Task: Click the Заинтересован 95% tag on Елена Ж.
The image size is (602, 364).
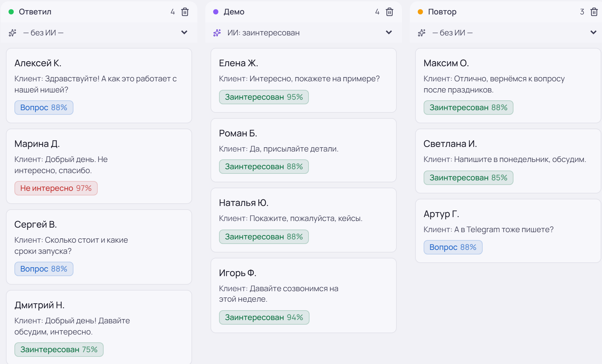Action: pyautogui.click(x=264, y=97)
